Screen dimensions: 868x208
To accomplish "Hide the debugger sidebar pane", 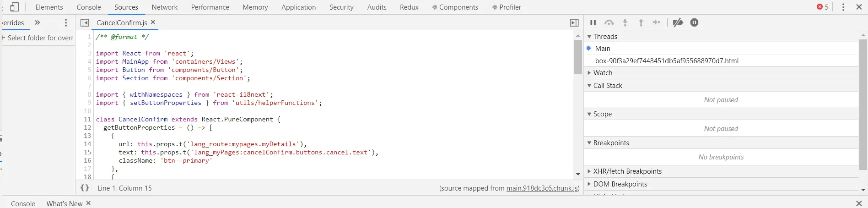I will pyautogui.click(x=574, y=22).
